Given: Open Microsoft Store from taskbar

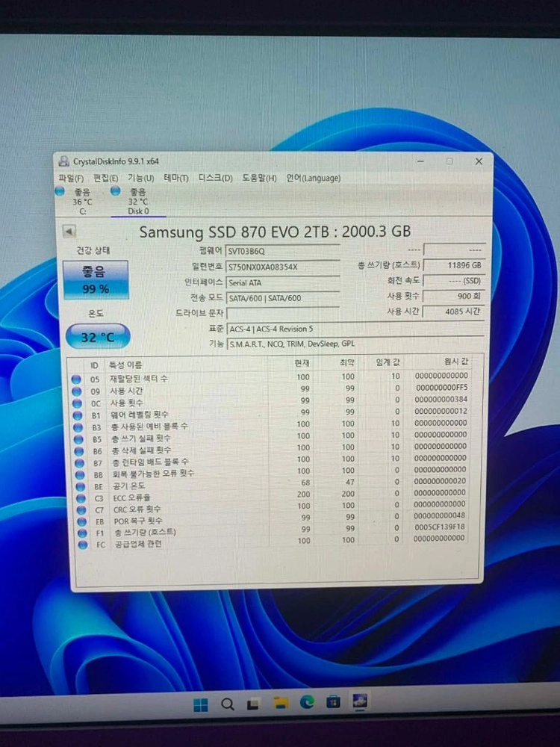Looking at the screenshot, I should pyautogui.click(x=333, y=701).
